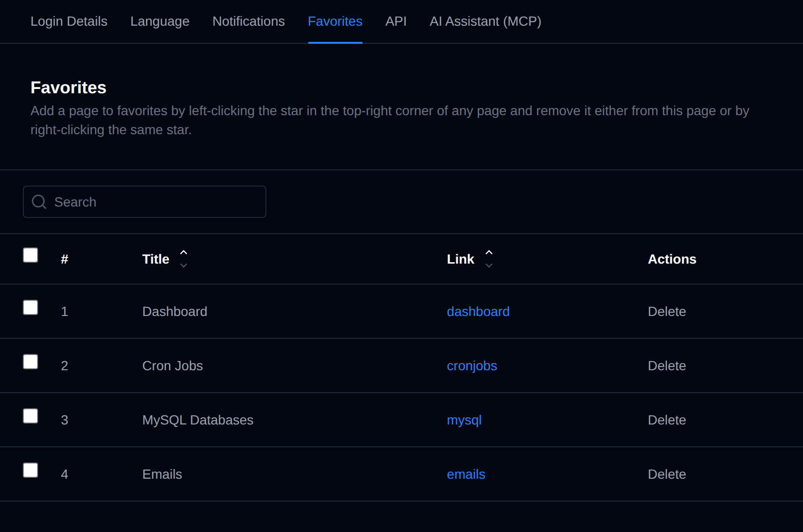
Task: Sort table by Title column arrows
Action: click(x=184, y=259)
